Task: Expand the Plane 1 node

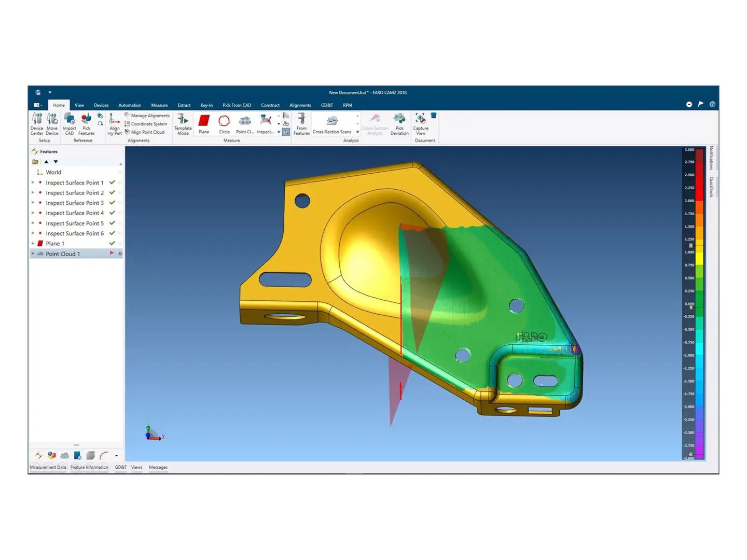Action: click(33, 243)
